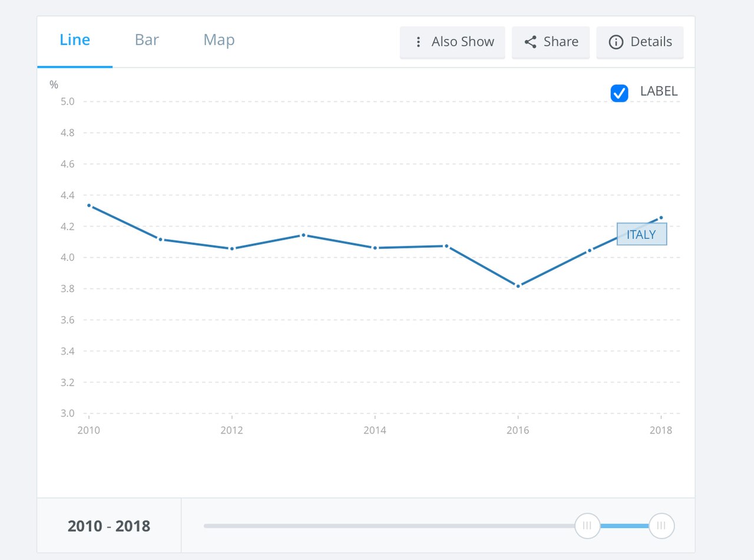Screen dimensions: 754x560
Task: Switch to the Map tab
Action: 219,40
